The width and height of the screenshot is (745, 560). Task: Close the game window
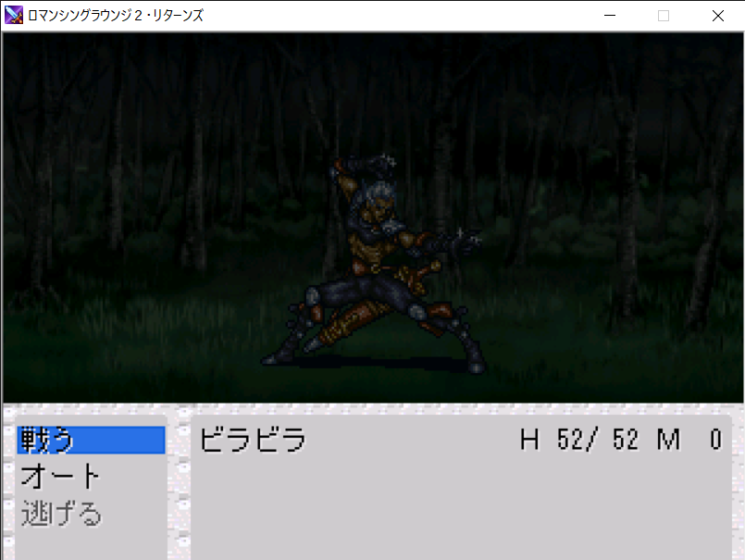pos(717,16)
